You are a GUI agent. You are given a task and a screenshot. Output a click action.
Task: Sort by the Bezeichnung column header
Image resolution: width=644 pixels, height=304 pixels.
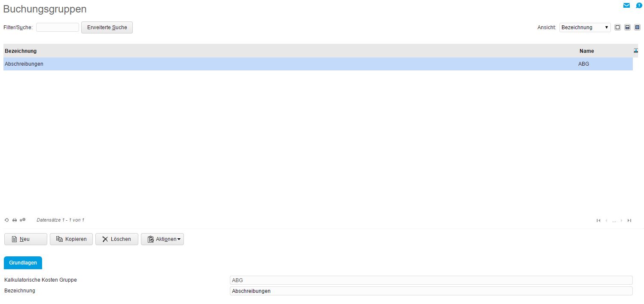(x=21, y=51)
